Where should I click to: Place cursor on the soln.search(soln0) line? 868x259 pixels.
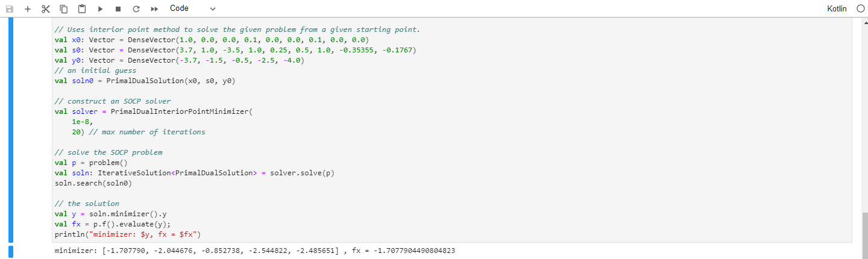93,183
